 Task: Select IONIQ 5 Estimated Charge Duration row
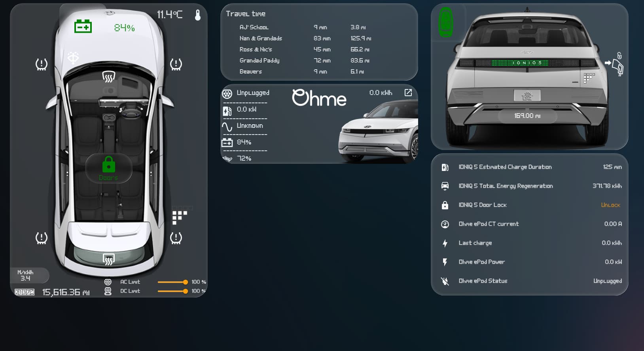pos(530,167)
